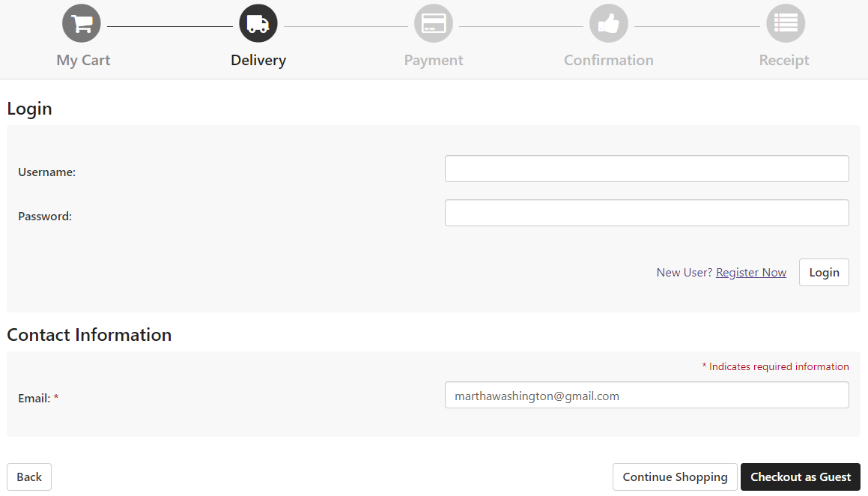
Task: Open the Payment step label
Action: pos(434,61)
